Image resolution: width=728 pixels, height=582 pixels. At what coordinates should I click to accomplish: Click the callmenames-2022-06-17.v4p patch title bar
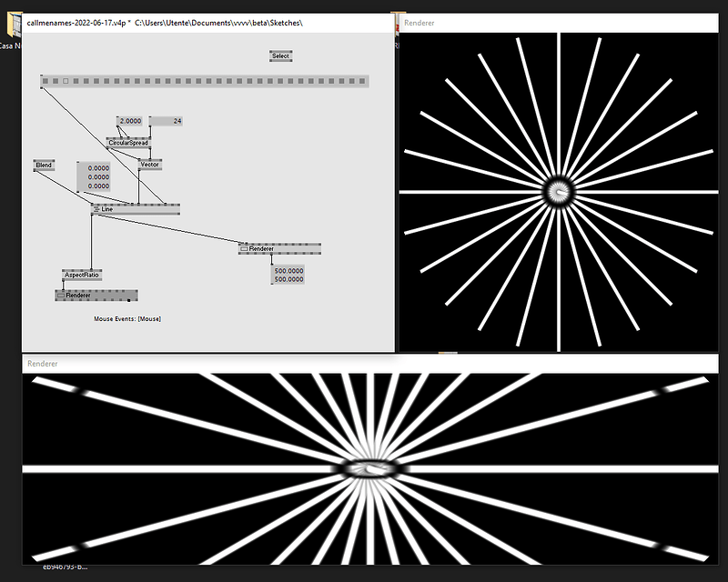(x=208, y=23)
